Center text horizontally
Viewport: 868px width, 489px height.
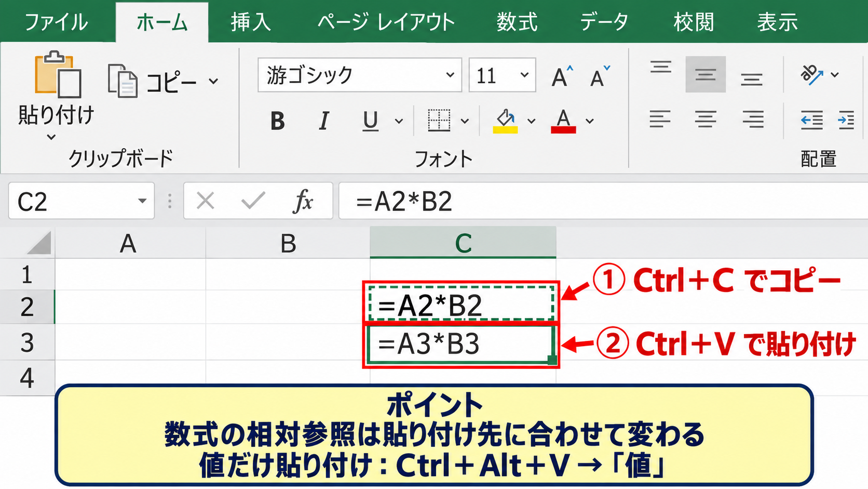pyautogui.click(x=706, y=120)
